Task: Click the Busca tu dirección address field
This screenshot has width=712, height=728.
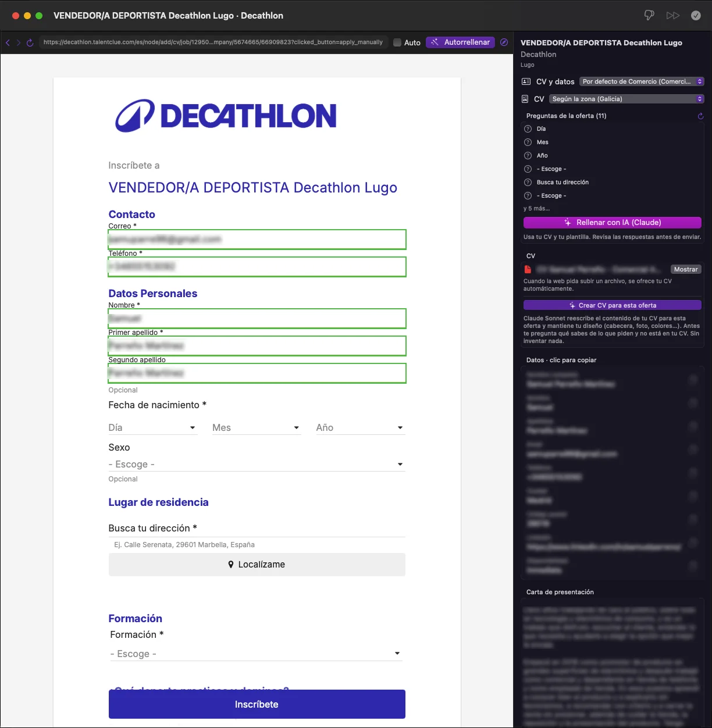Action: pos(257,545)
